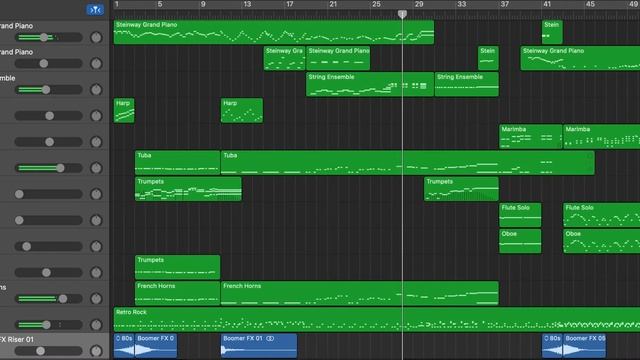Viewport: 640px width, 360px height.
Task: Click Flute Solo track pan knob
Action: [x=96, y=220]
